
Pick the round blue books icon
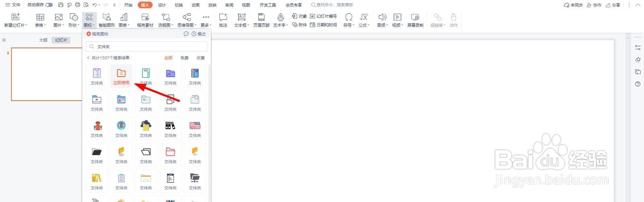[x=121, y=126]
